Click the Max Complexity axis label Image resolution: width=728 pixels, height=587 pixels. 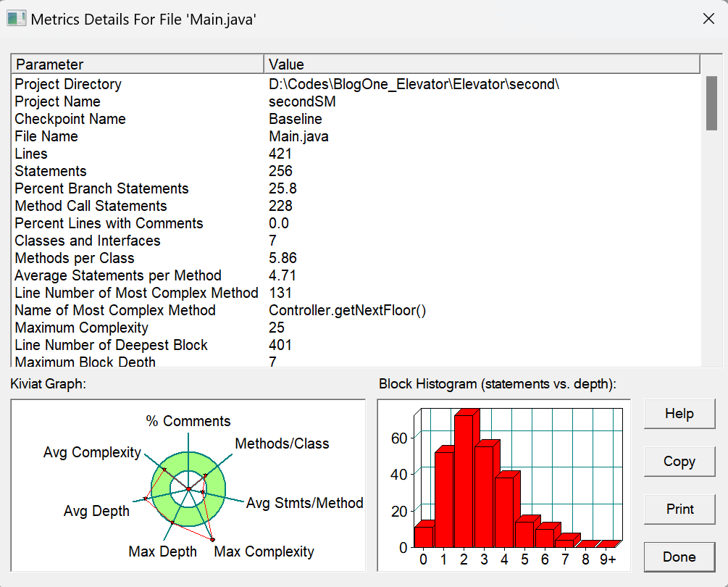(264, 551)
